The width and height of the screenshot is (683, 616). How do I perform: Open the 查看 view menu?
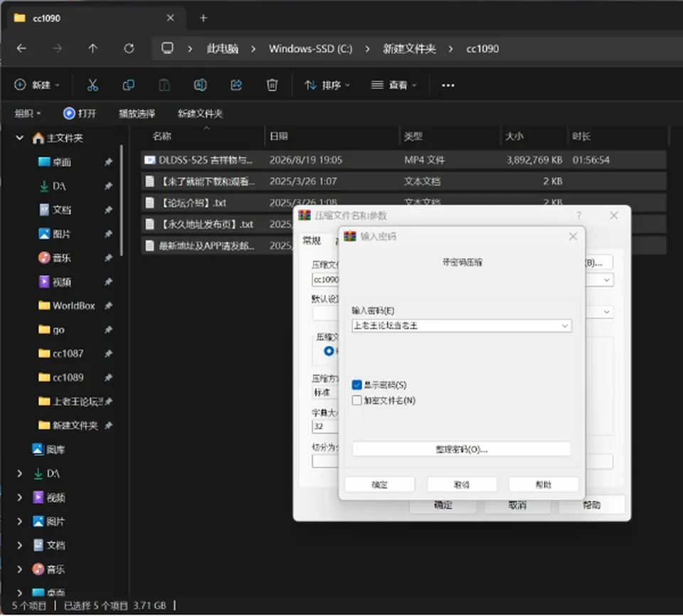point(393,85)
